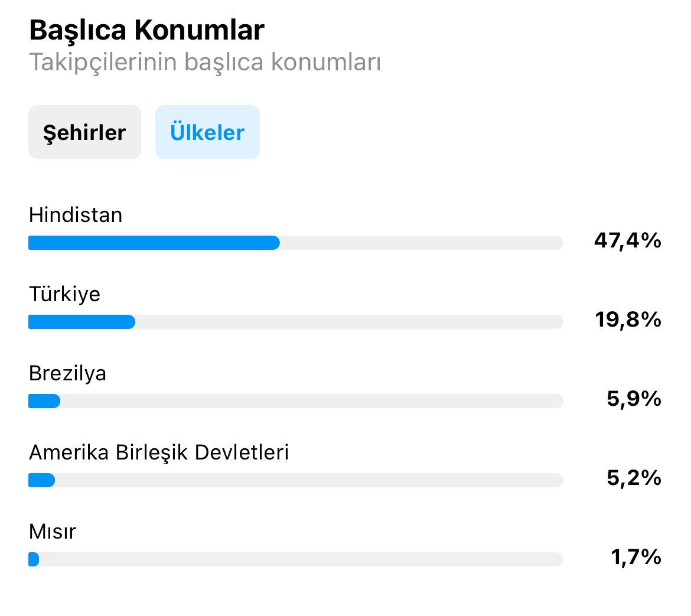691x616 pixels.
Task: Click the Türkiye progress bar
Action: click(296, 322)
